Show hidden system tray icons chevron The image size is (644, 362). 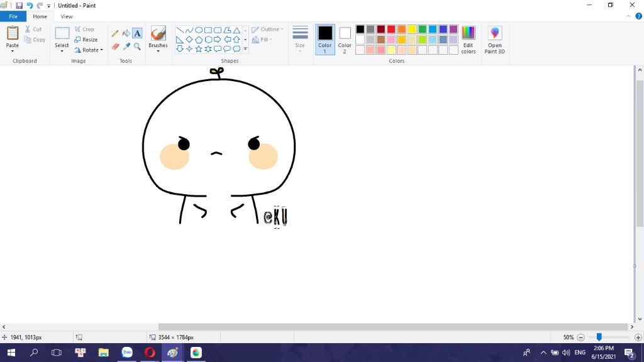[543, 353]
